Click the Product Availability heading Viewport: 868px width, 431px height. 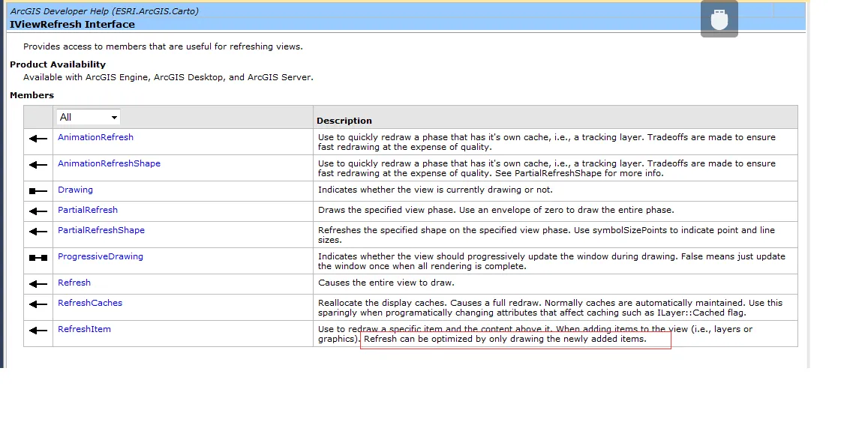point(58,64)
